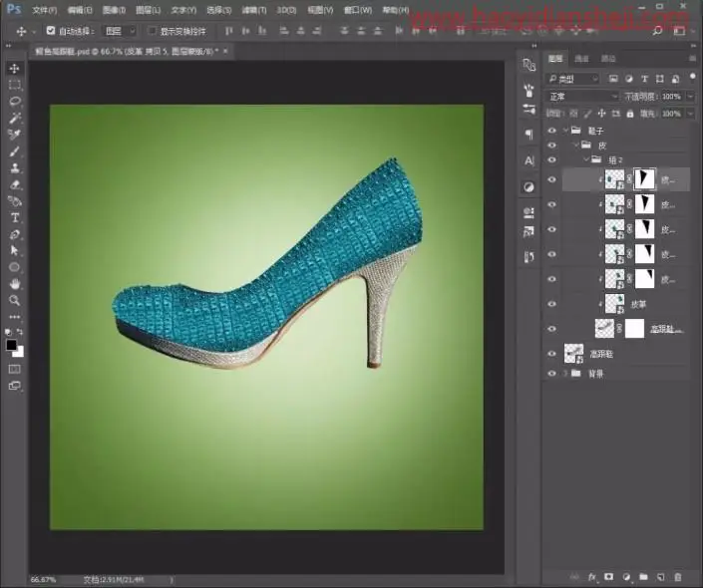Select the Brush tool
The height and width of the screenshot is (588, 703).
pos(14,151)
